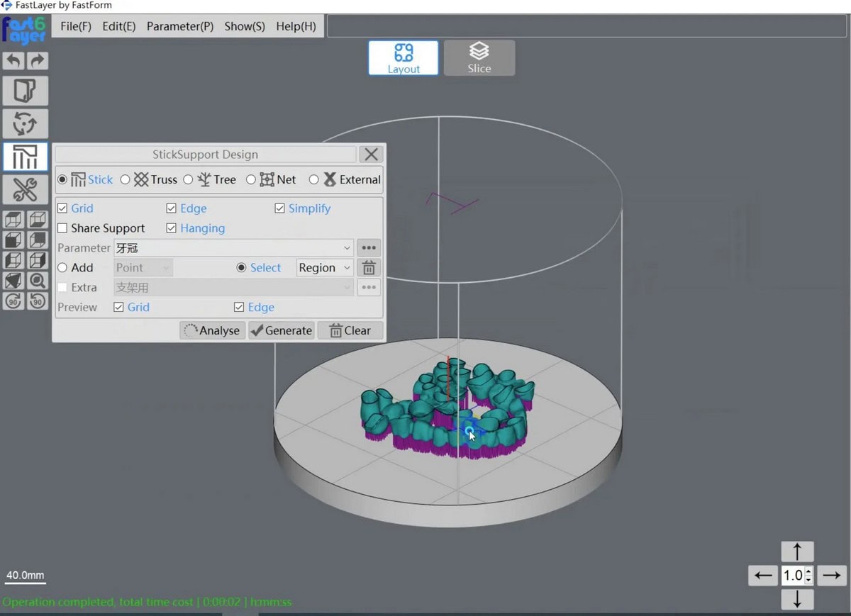Click the 1.0 step value stepper
Viewport: 851px width, 616px height.
[796, 576]
